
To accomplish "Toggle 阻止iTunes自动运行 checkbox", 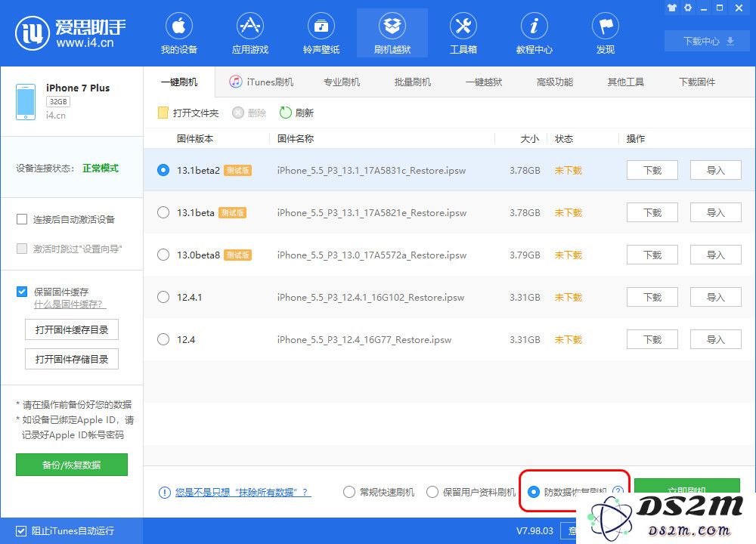I will pos(20,531).
